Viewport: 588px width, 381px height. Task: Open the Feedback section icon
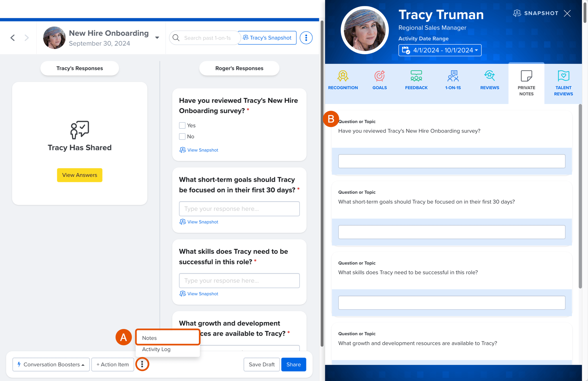(416, 76)
